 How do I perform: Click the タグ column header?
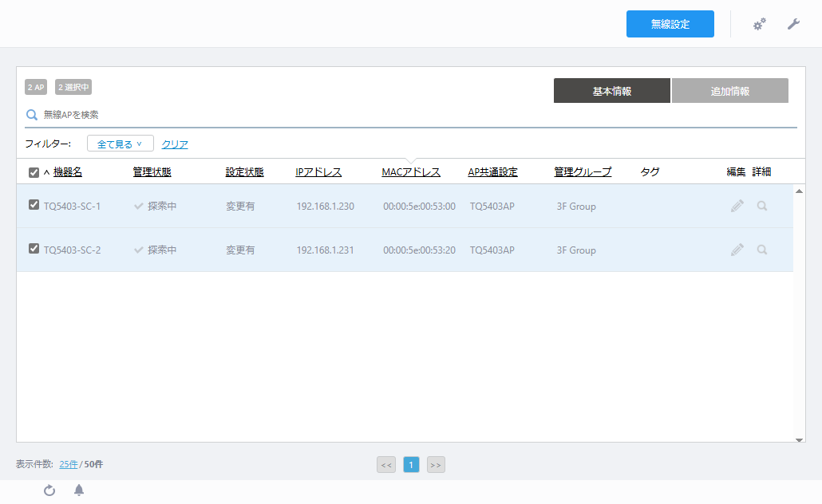[650, 171]
